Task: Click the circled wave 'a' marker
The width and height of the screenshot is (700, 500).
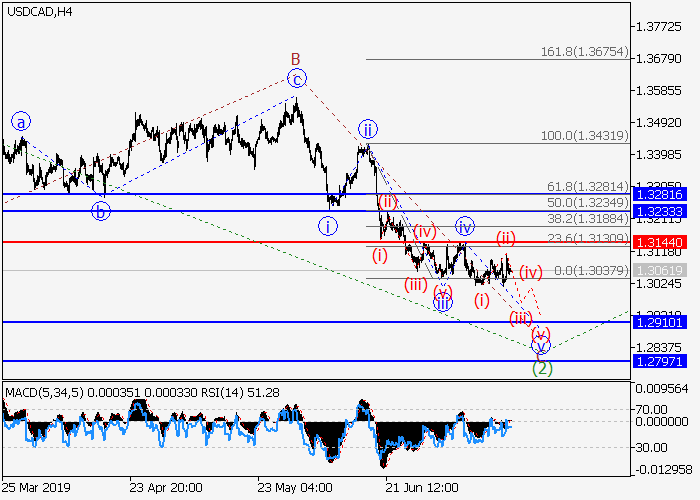Action: pos(22,122)
